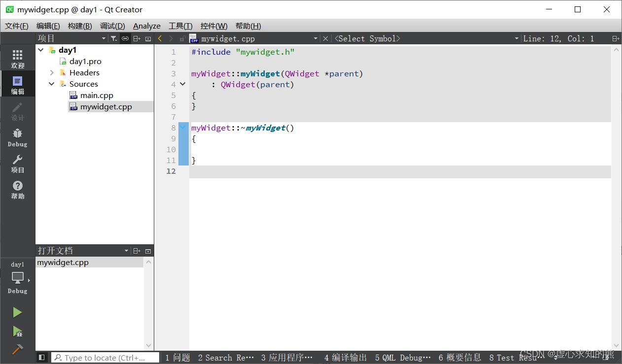Close the project side panel
This screenshot has width=622, height=364.
pos(148,38)
